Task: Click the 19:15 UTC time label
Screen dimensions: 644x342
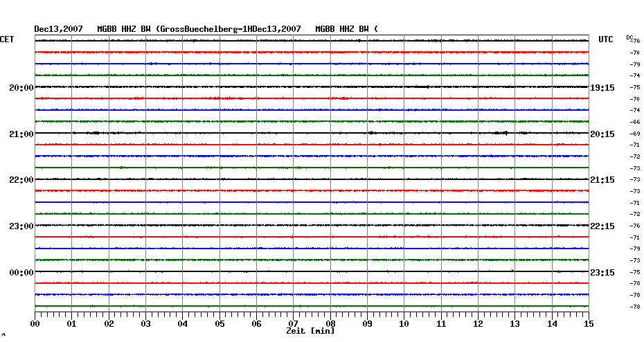Action: tap(602, 88)
